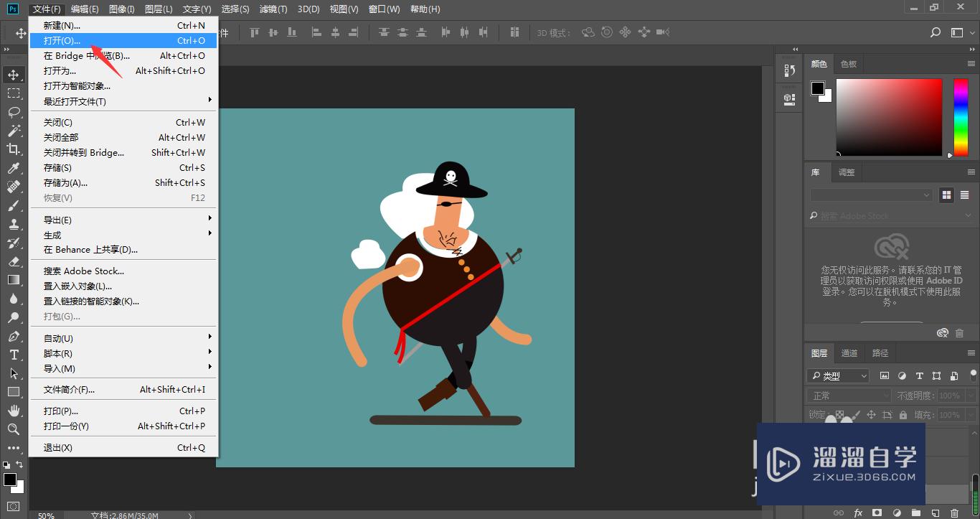Expand the 导出(E) submenu
Viewport: 980px width, 519px height.
123,220
